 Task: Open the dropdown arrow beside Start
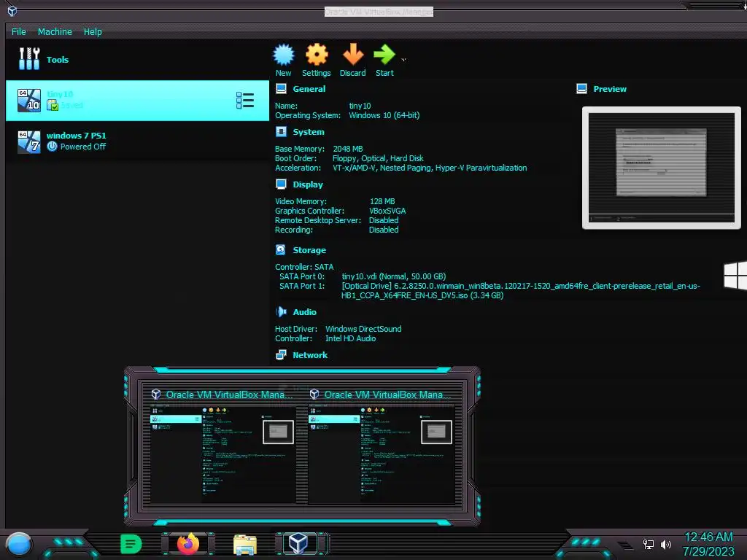(x=403, y=60)
